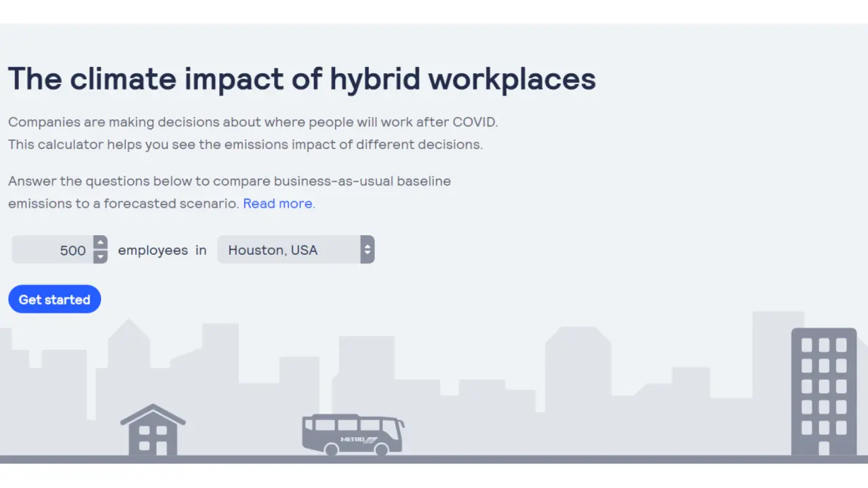Follow the Read more link

(x=277, y=203)
